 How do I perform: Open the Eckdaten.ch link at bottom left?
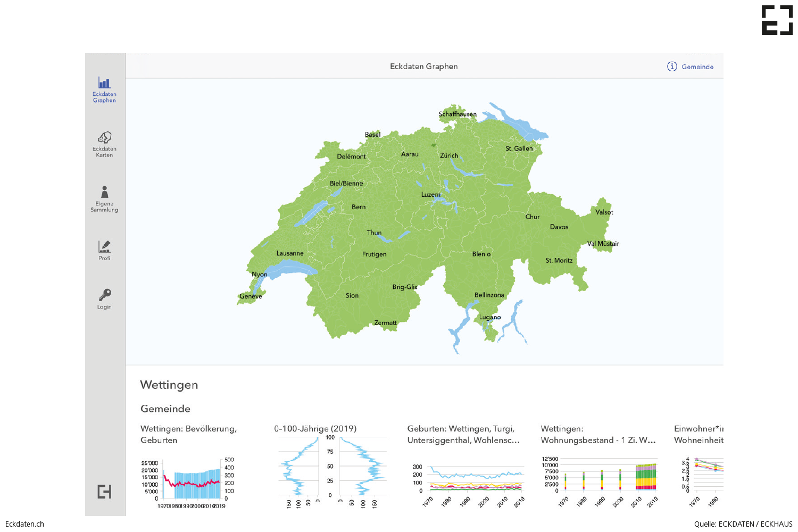pyautogui.click(x=24, y=524)
